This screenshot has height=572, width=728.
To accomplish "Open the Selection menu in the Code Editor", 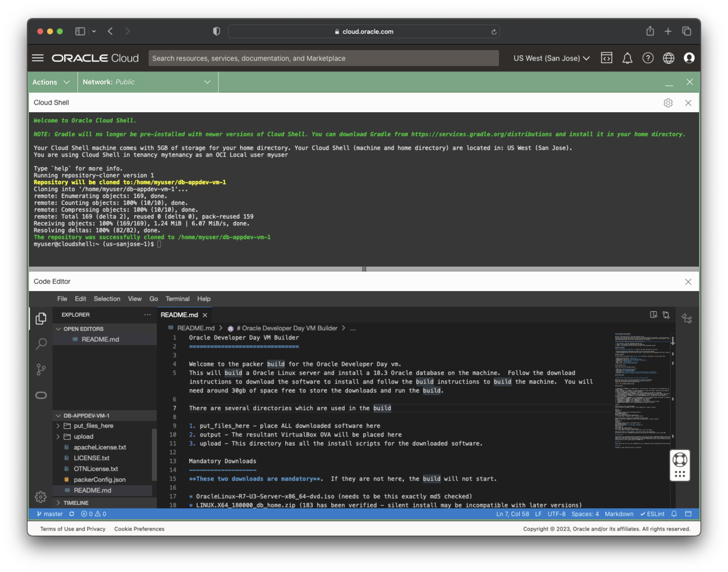I will point(107,299).
